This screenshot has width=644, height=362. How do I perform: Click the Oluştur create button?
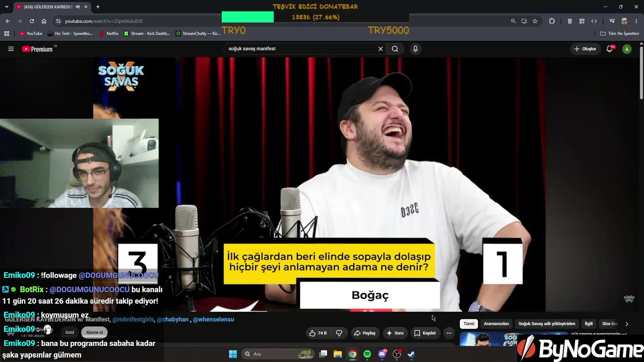[585, 49]
